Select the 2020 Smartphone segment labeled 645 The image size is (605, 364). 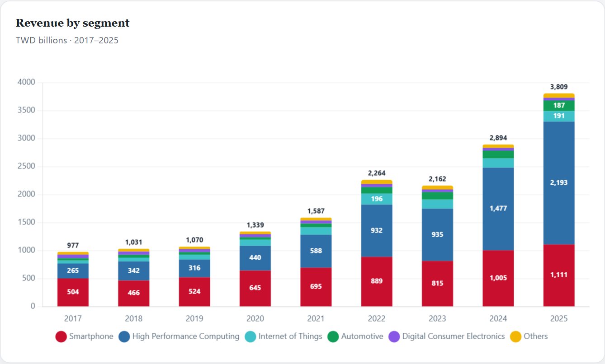click(x=255, y=289)
